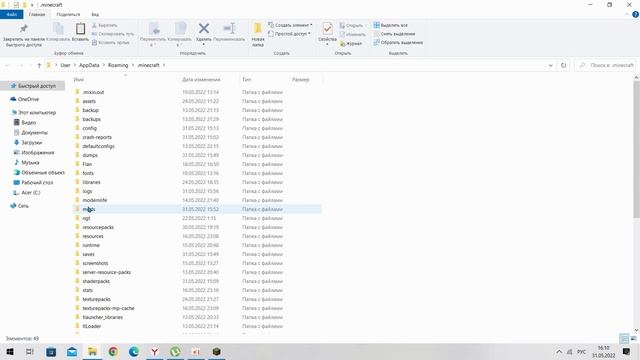Open Yandex browser from the taskbar

click(155, 351)
